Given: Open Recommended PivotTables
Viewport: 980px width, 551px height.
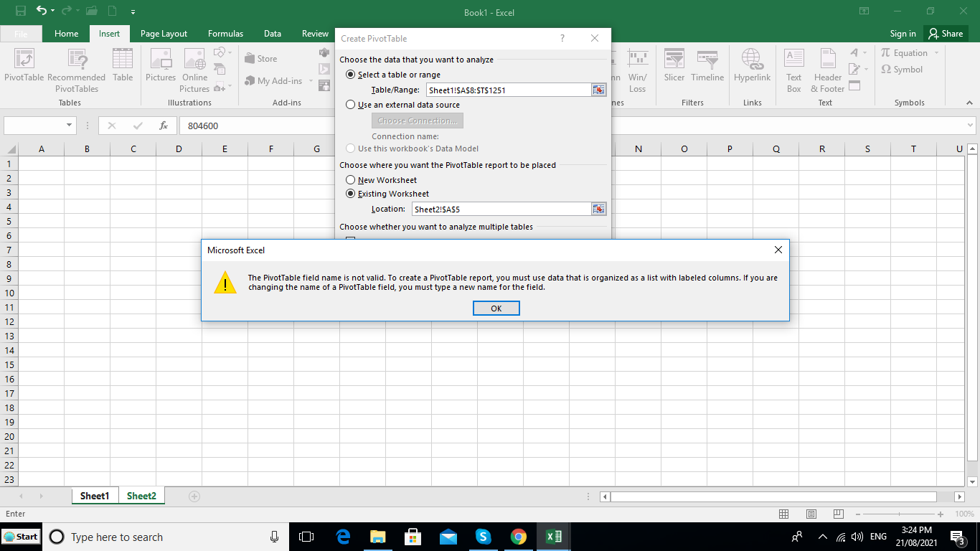Looking at the screenshot, I should (x=77, y=70).
